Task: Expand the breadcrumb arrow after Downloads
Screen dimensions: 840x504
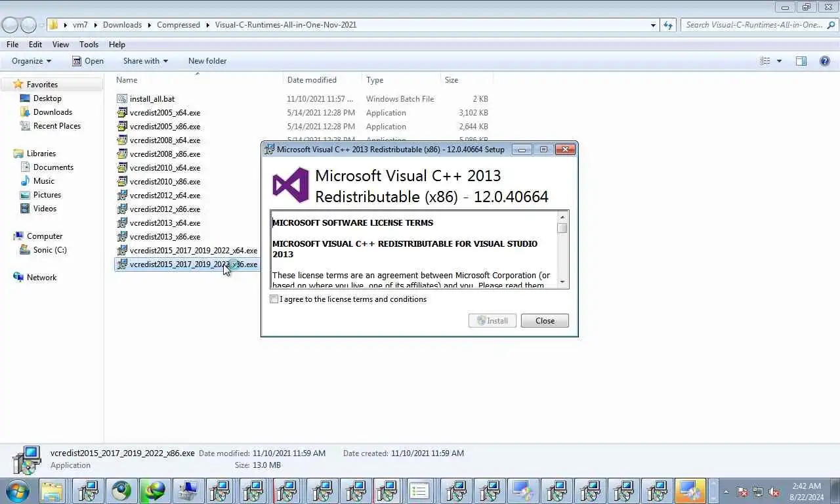Action: 150,25
